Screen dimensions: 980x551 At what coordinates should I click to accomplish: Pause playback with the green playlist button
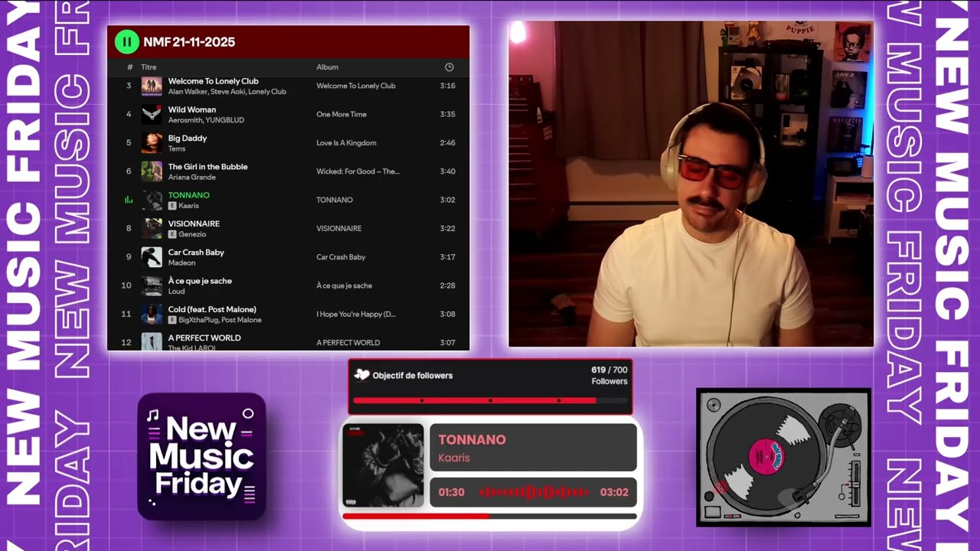point(127,42)
